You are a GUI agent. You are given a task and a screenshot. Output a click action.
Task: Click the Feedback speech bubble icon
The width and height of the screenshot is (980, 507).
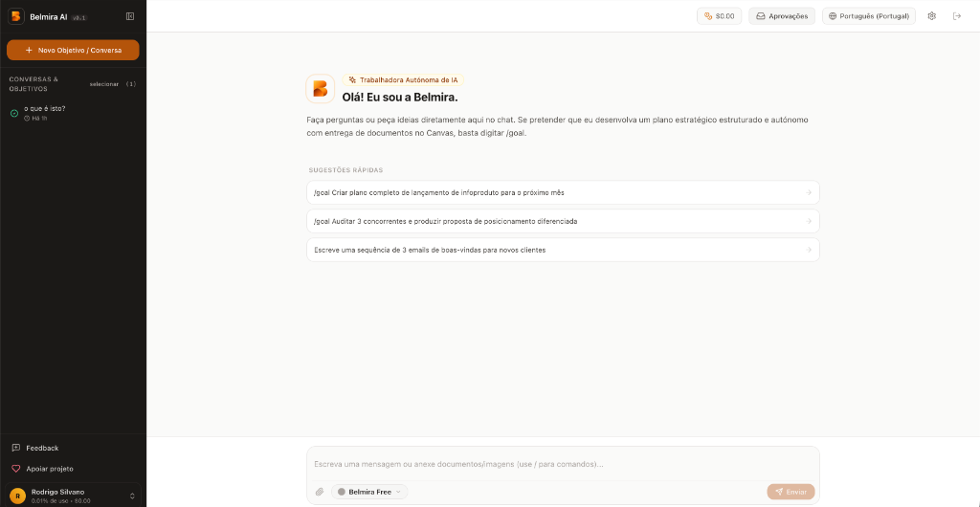pyautogui.click(x=16, y=449)
